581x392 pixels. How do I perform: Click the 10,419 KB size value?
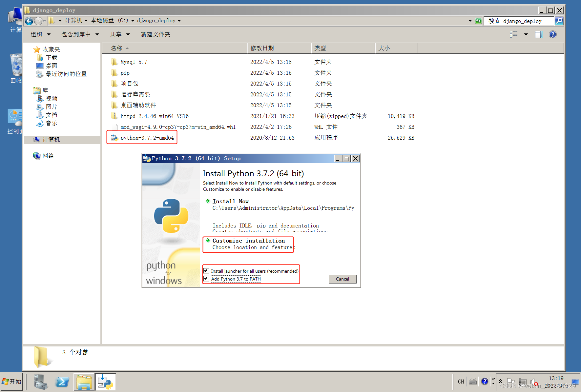click(x=401, y=116)
